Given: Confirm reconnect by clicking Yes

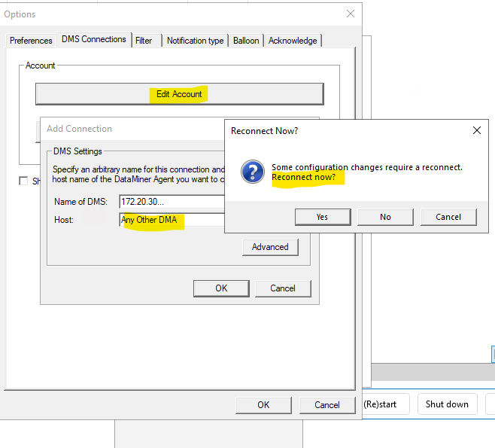Looking at the screenshot, I should tap(322, 217).
